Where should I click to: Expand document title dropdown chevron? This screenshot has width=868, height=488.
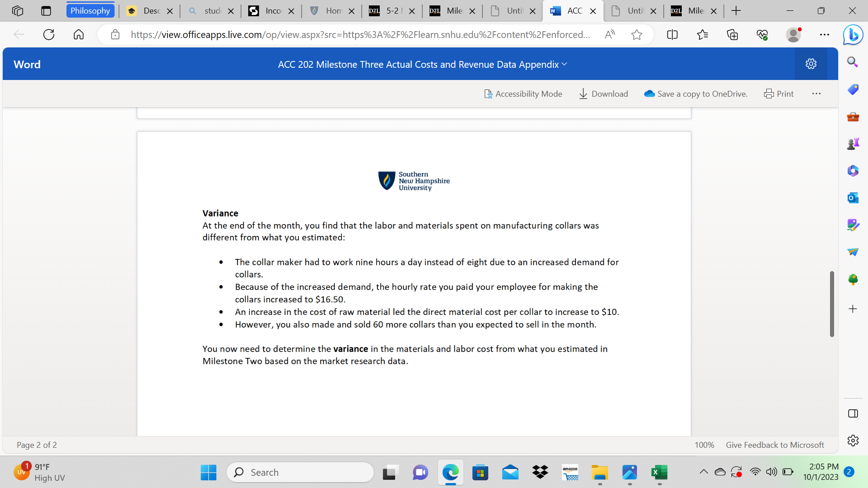[x=564, y=64]
